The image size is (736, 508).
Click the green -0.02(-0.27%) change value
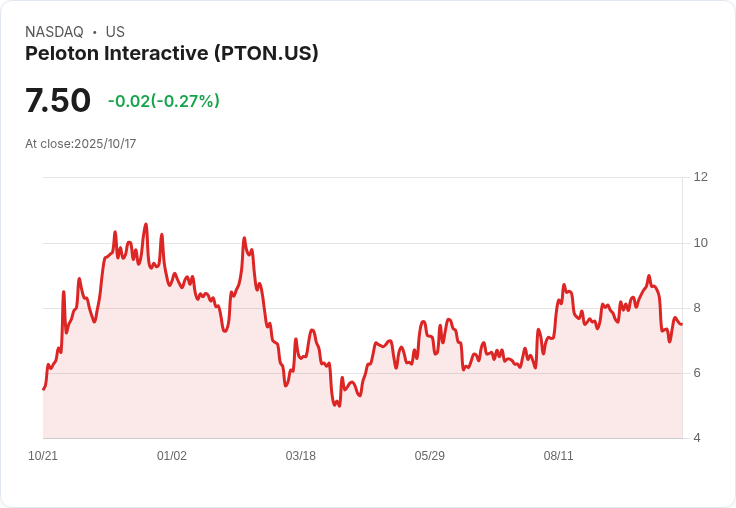(x=163, y=101)
